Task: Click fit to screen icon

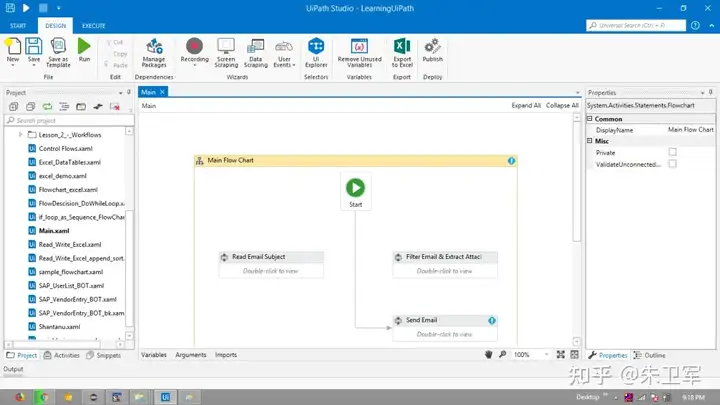Action: click(x=561, y=354)
